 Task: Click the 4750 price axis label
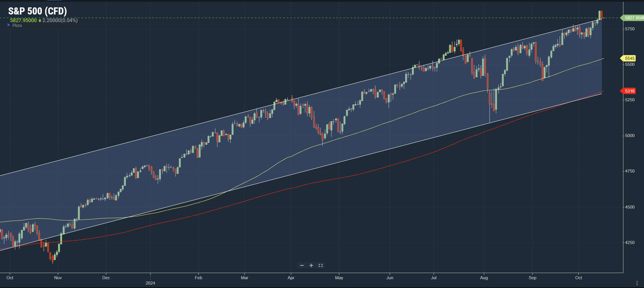coord(630,171)
